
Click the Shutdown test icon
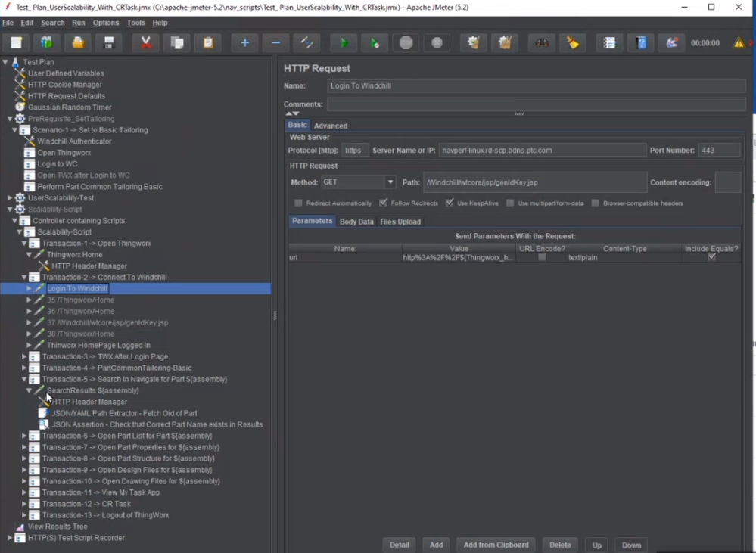click(x=437, y=43)
